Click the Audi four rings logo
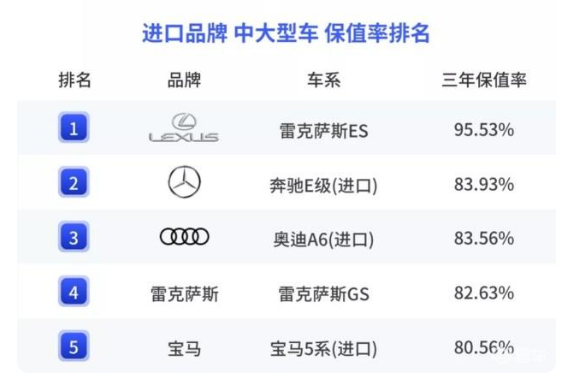Image resolution: width=582 pixels, height=376 pixels. point(184,236)
